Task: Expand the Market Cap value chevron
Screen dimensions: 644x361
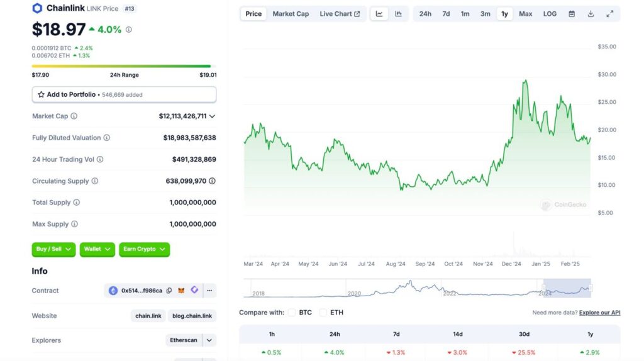Action: (x=212, y=116)
